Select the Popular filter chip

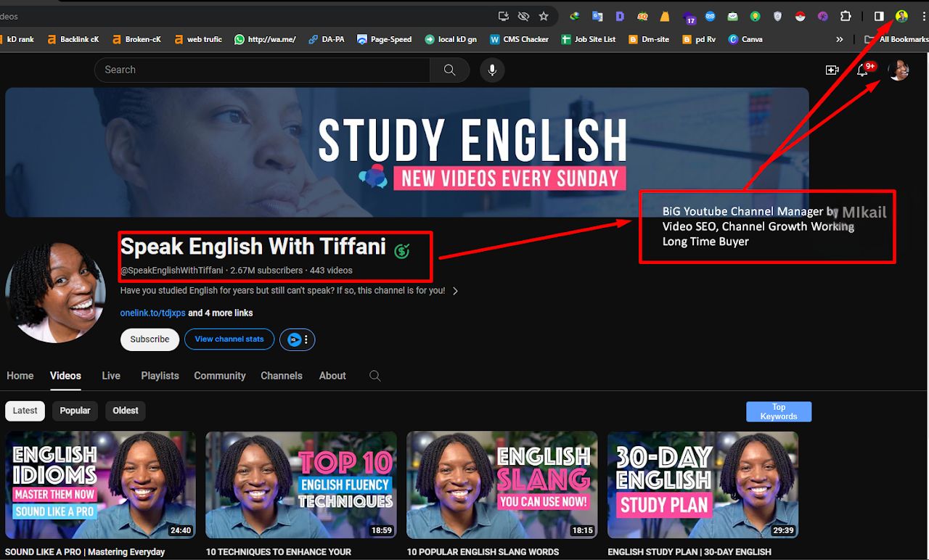[x=75, y=411]
